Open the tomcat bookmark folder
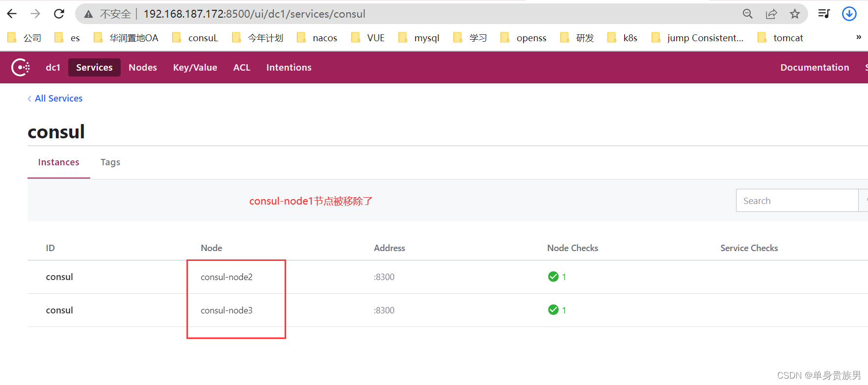Image resolution: width=868 pixels, height=385 pixels. tap(780, 38)
